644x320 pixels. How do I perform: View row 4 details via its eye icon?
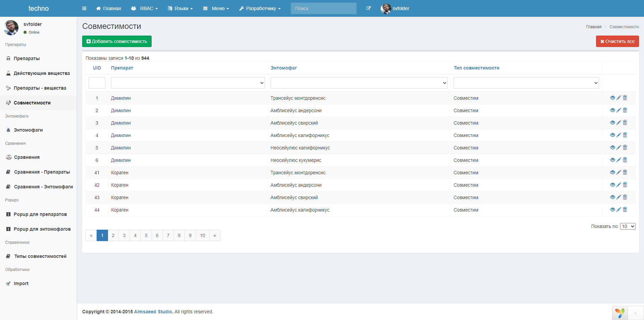[x=612, y=135]
